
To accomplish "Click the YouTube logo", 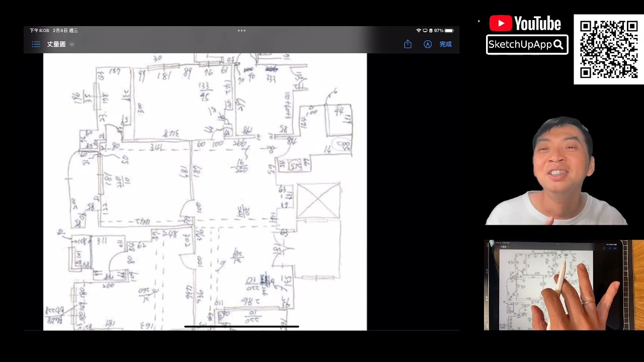I will click(525, 24).
